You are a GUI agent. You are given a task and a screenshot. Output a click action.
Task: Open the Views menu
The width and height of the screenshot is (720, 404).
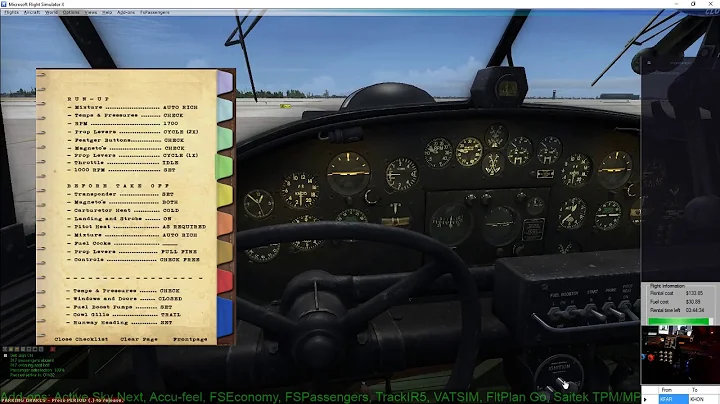pos(90,12)
